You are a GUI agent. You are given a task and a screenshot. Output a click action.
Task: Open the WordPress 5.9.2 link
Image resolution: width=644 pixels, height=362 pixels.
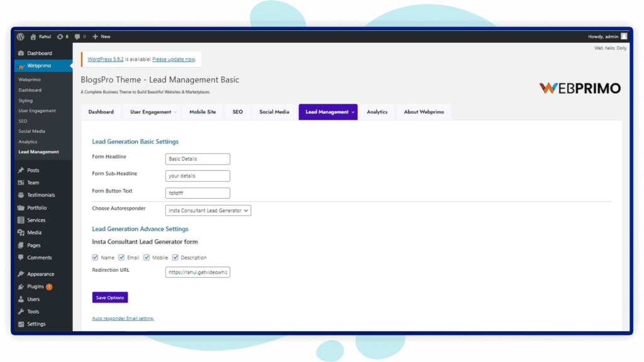(106, 59)
